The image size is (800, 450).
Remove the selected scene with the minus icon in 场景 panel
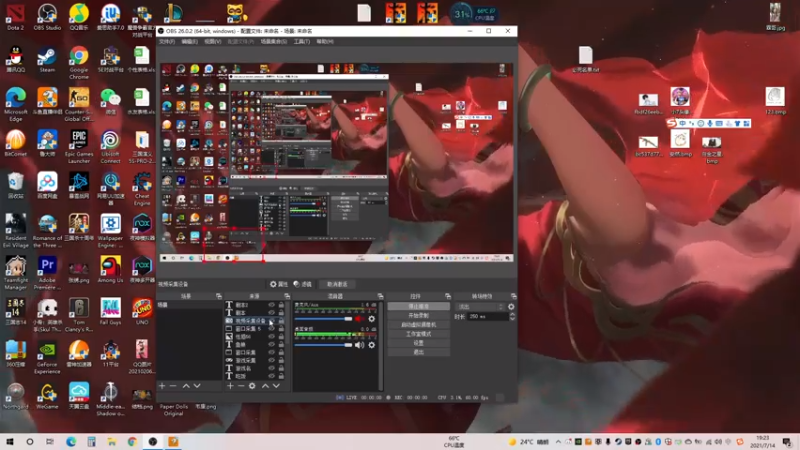click(x=173, y=386)
